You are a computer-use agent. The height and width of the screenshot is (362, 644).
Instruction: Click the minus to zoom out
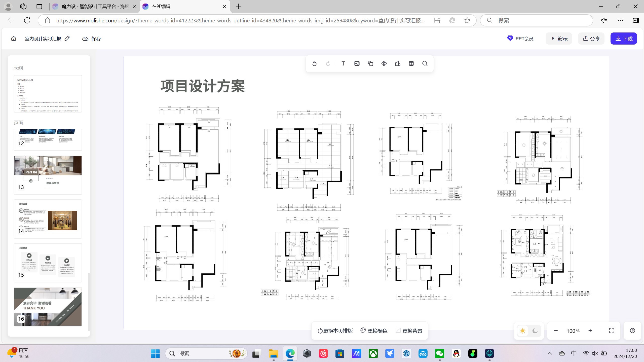click(x=556, y=331)
